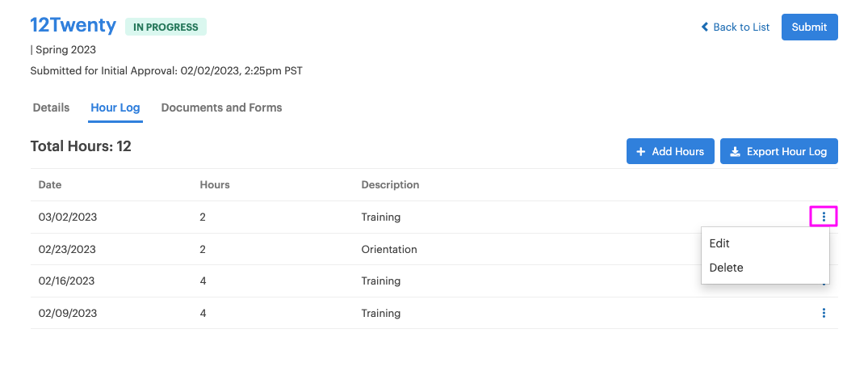Viewport: 868px width, 384px height.
Task: Switch to the Details tab
Action: pos(51,108)
